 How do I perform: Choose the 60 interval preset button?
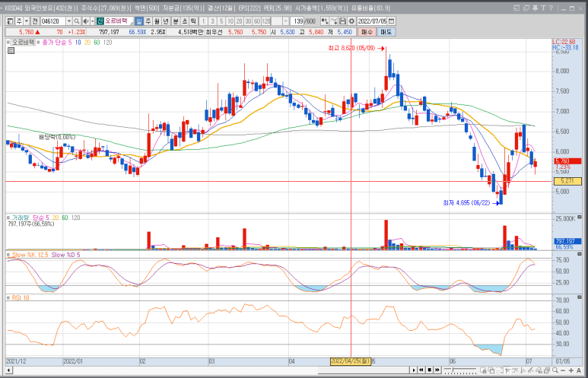click(x=257, y=21)
